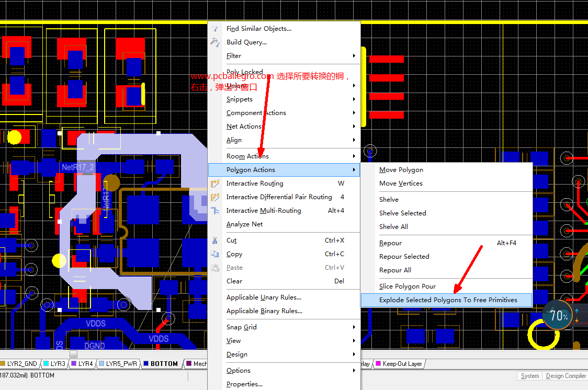The image size is (588, 390).
Task: Choose Shelve Selected
Action: tap(446, 213)
